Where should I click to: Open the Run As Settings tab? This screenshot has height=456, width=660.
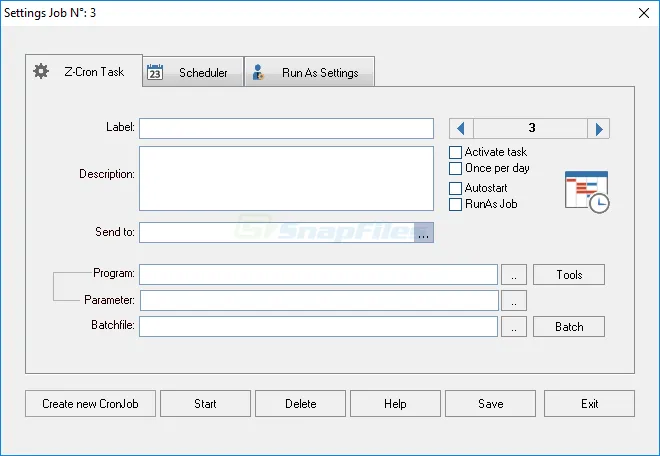click(309, 72)
